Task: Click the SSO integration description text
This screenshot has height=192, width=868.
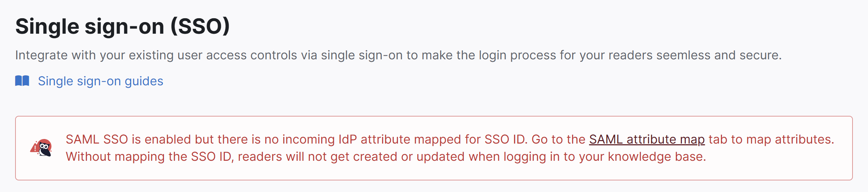Action: (x=398, y=55)
